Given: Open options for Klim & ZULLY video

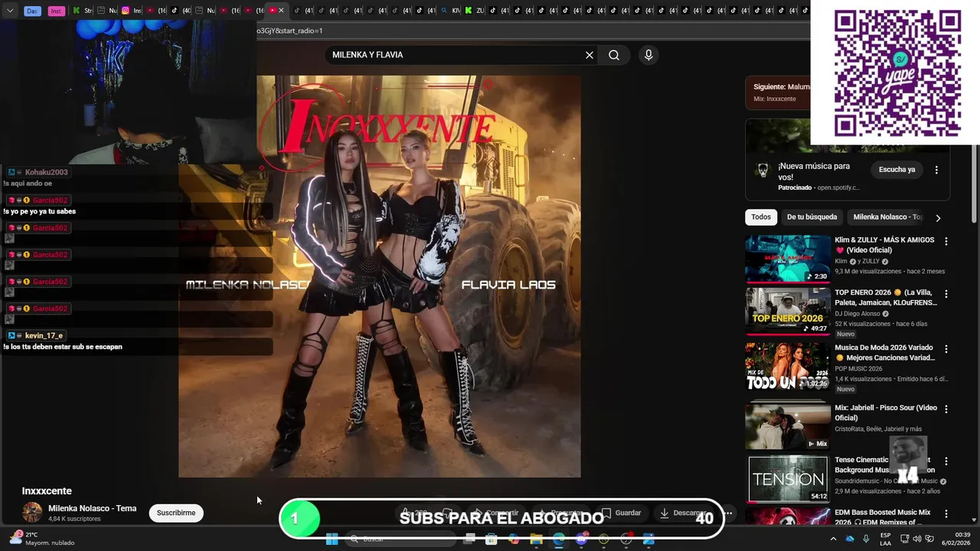Looking at the screenshot, I should pos(946,241).
